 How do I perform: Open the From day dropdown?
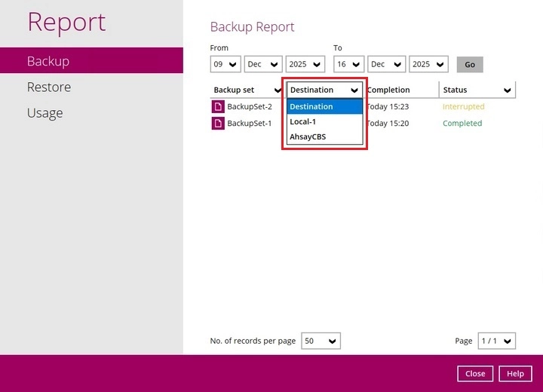pos(225,65)
